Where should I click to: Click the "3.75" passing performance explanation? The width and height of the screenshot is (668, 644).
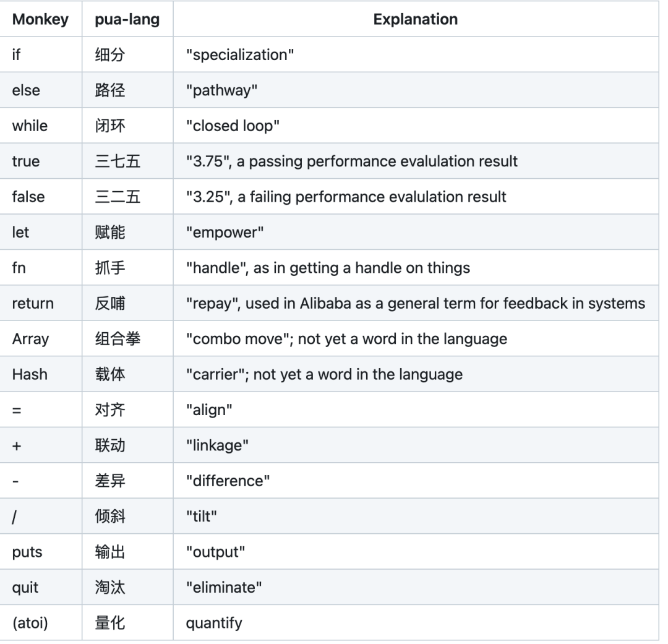[x=351, y=161]
